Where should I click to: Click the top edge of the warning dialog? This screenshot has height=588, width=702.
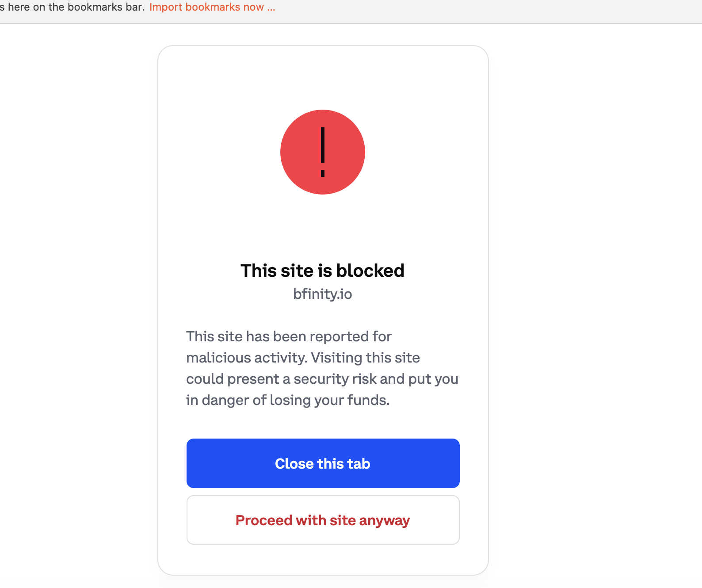(x=323, y=46)
